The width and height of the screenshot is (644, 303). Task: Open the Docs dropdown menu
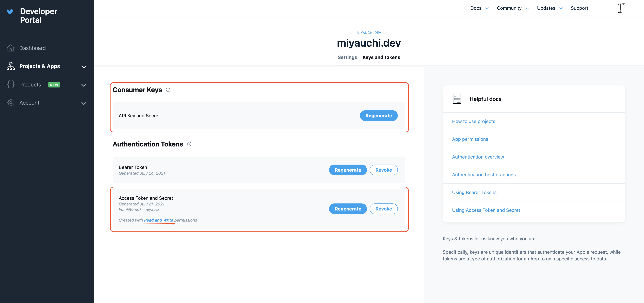coord(479,8)
